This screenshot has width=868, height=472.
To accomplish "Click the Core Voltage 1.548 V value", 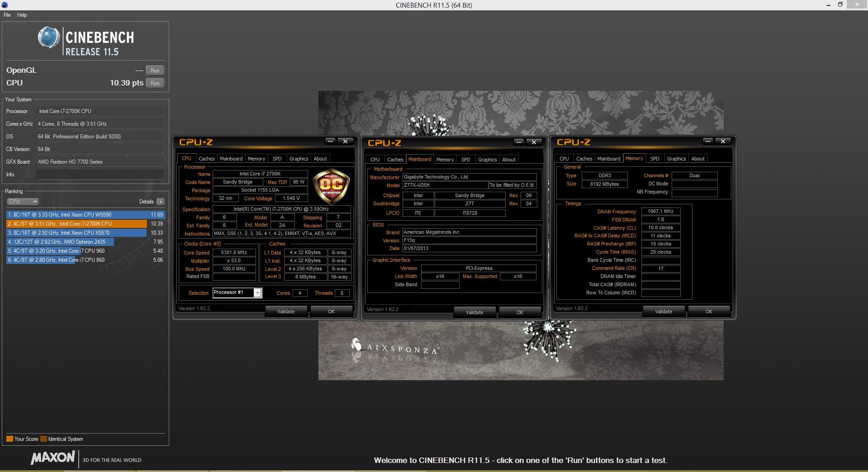I will pyautogui.click(x=291, y=198).
